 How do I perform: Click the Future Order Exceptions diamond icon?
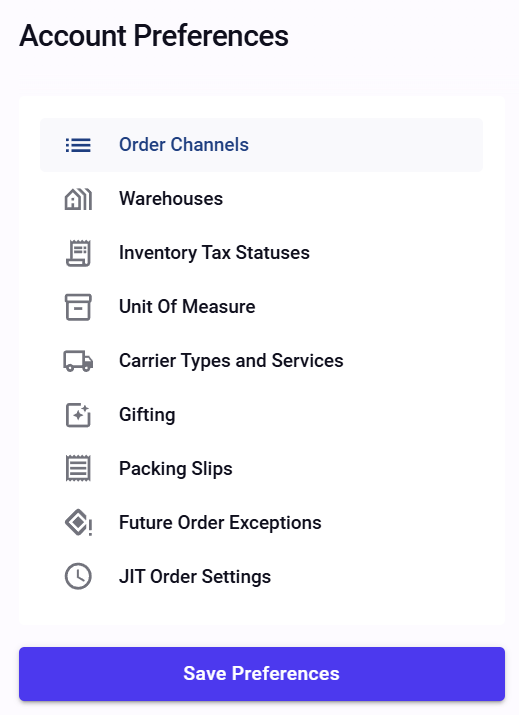click(78, 523)
